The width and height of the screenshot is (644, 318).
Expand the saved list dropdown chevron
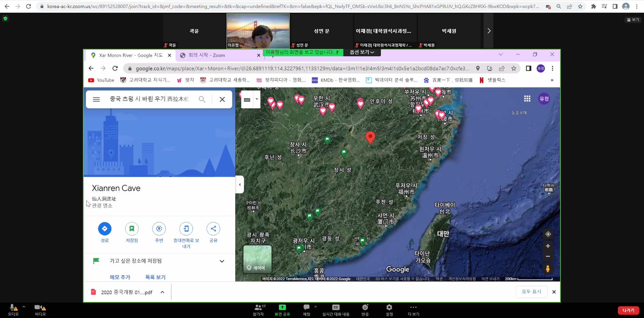click(222, 261)
